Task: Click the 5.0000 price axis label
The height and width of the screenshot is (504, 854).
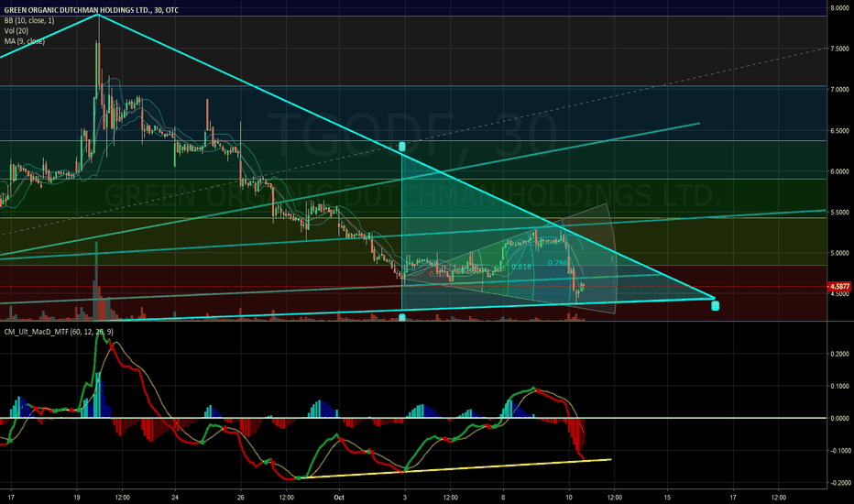Action: tap(840, 253)
